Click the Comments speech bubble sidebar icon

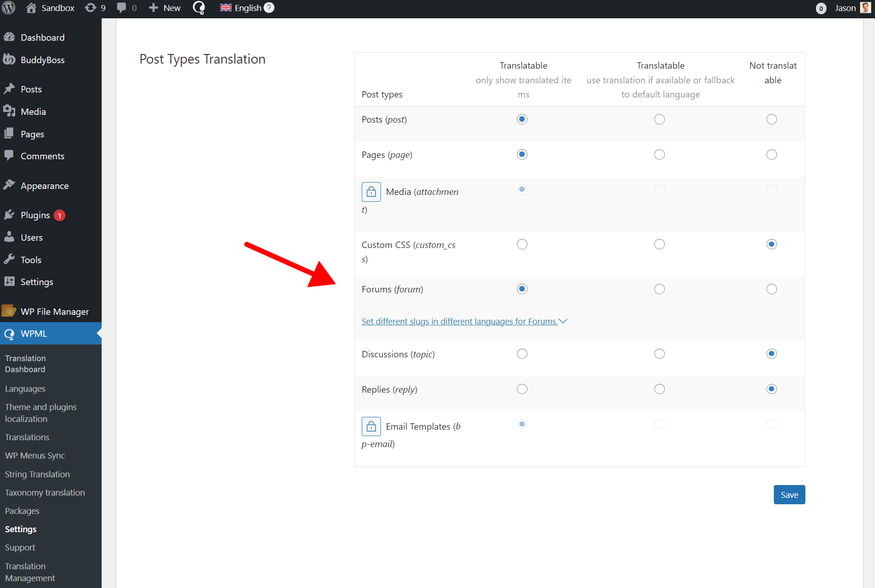(x=9, y=156)
